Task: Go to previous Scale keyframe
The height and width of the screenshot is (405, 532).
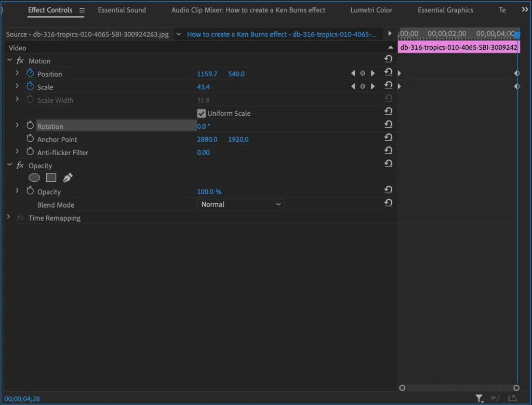Action: coord(353,86)
